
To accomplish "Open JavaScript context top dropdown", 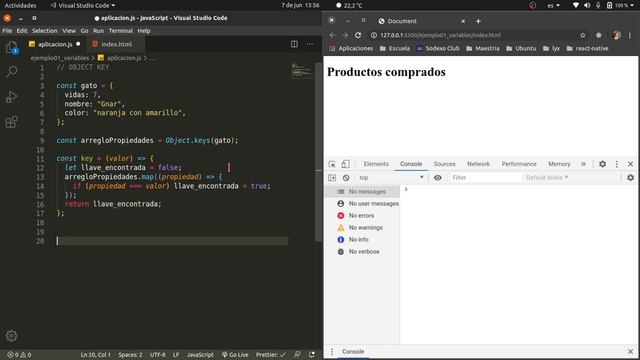I will pyautogui.click(x=391, y=178).
